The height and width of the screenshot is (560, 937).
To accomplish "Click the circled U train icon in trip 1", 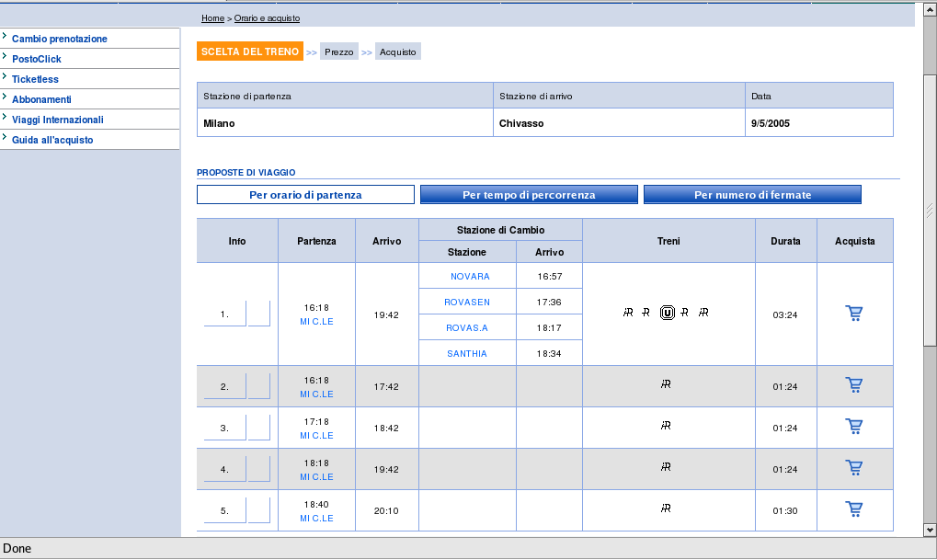I will (667, 313).
